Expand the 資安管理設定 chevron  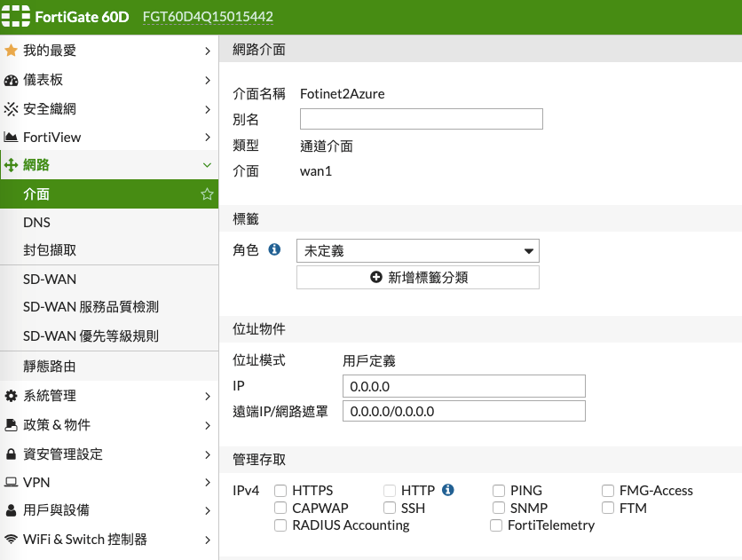pyautogui.click(x=208, y=454)
